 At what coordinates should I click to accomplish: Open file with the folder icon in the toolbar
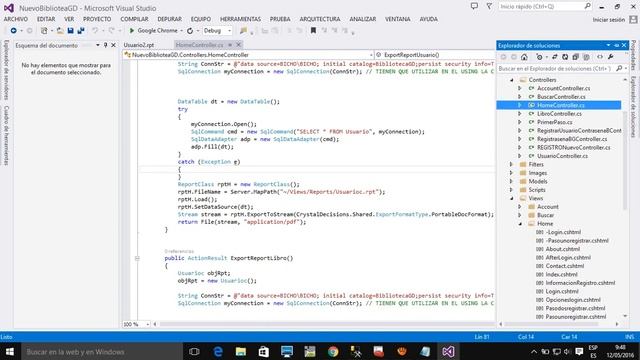[x=60, y=31]
